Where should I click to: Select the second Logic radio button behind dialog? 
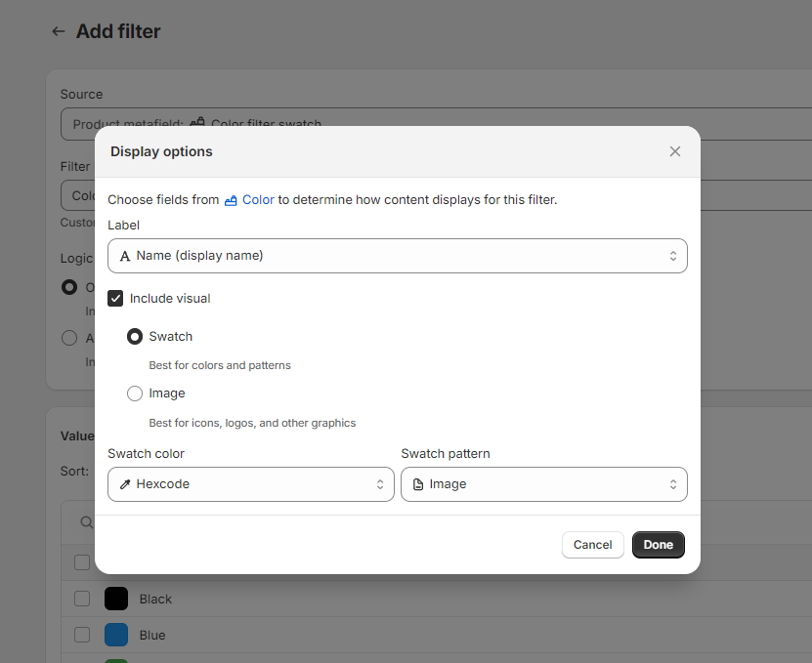pyautogui.click(x=69, y=338)
